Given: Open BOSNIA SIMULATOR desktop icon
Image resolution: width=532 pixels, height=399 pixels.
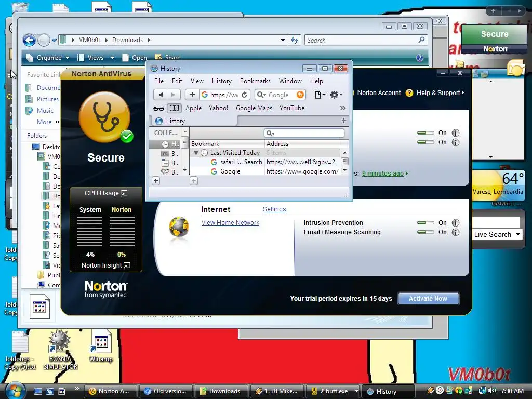Looking at the screenshot, I should (60, 350).
